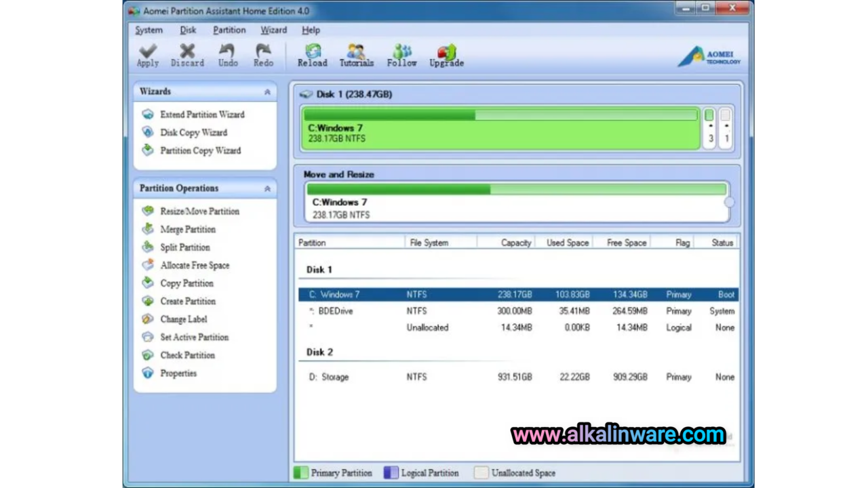Click the "Disk 2" group heading in the table

coord(319,352)
